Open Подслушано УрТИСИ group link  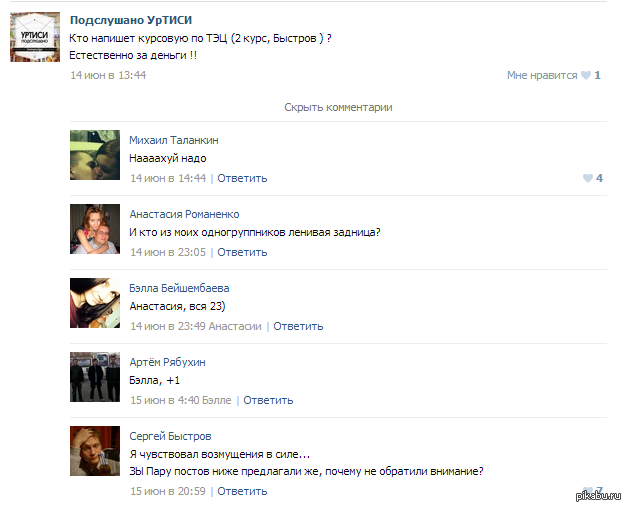click(131, 20)
